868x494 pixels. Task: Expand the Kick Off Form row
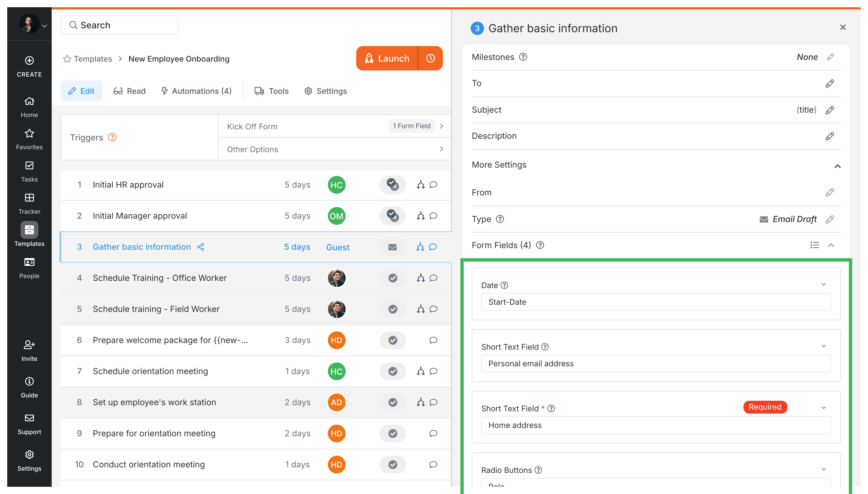point(441,126)
